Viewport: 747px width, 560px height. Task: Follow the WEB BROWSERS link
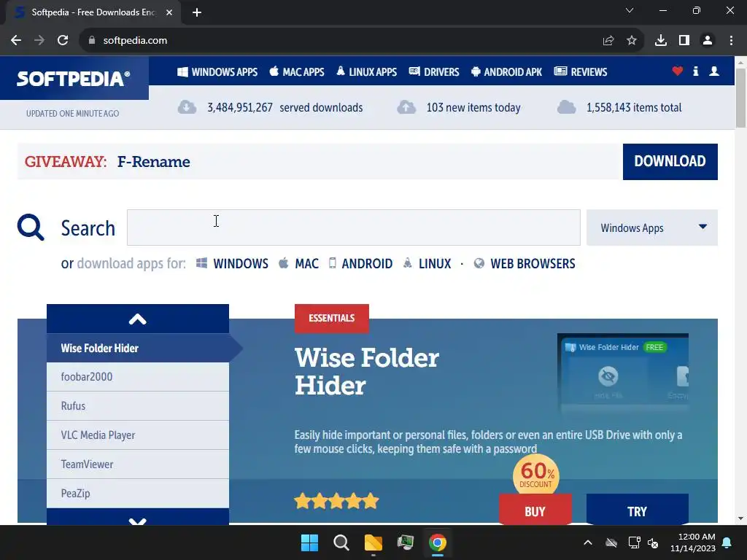(525, 263)
